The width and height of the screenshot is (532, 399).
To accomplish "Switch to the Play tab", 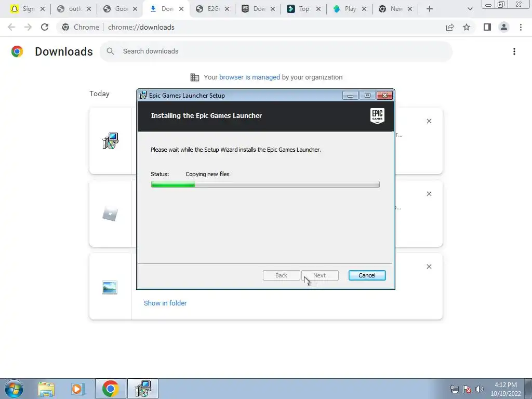I will pos(350,9).
